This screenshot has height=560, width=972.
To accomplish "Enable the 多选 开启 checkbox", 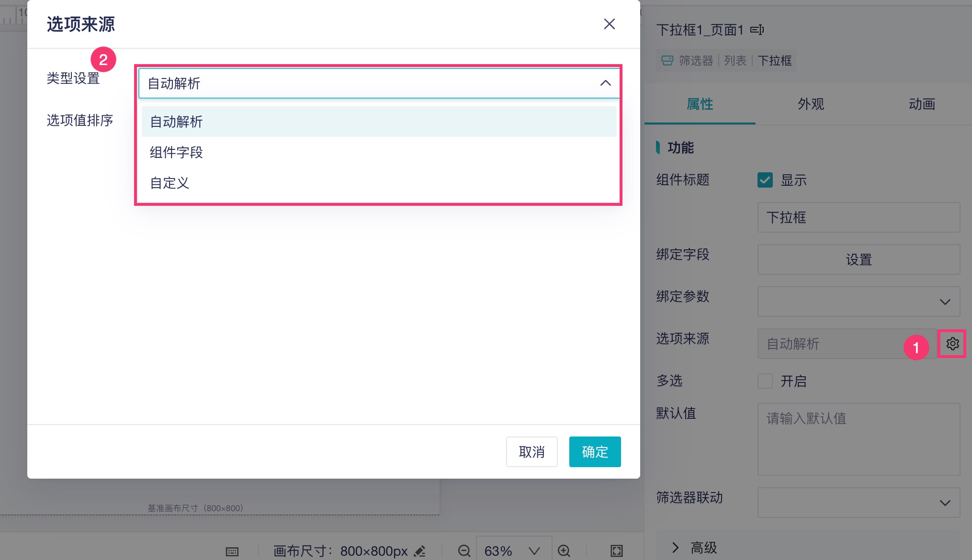I will [765, 381].
